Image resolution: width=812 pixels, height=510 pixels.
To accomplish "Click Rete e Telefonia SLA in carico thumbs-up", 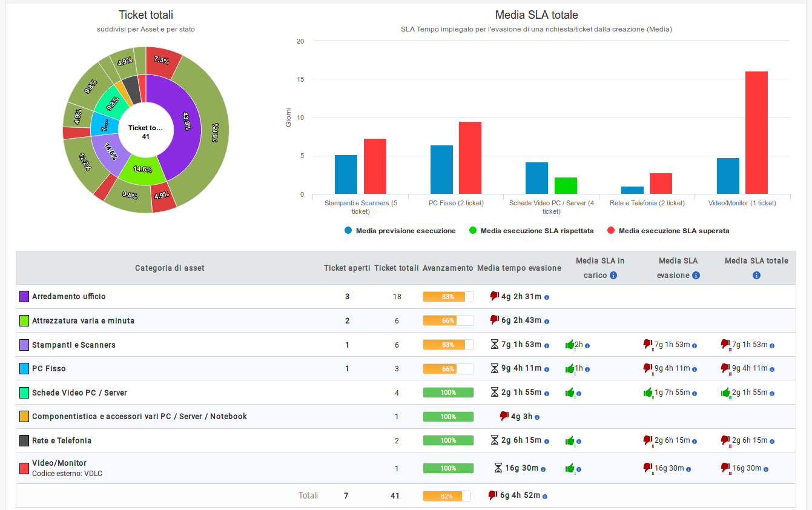I will click(x=570, y=440).
